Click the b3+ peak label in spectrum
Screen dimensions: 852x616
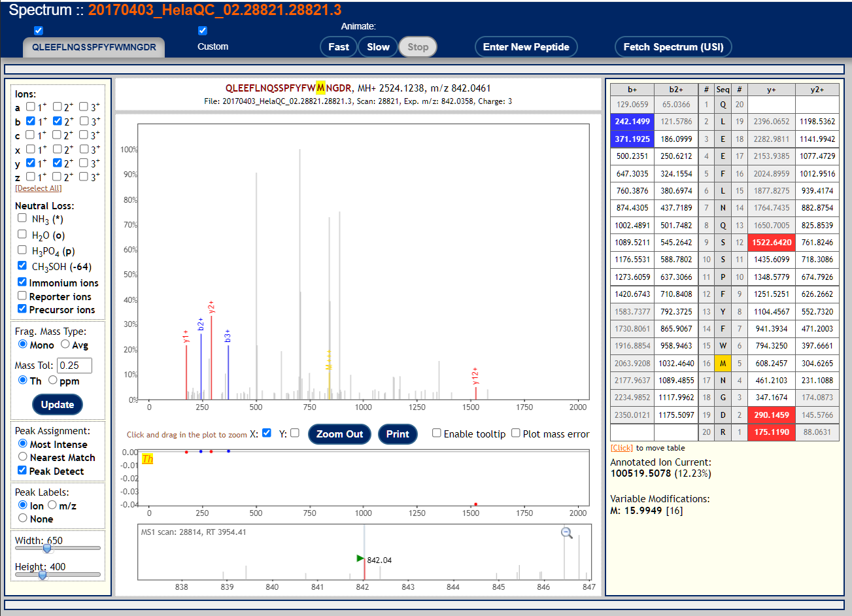(x=228, y=336)
